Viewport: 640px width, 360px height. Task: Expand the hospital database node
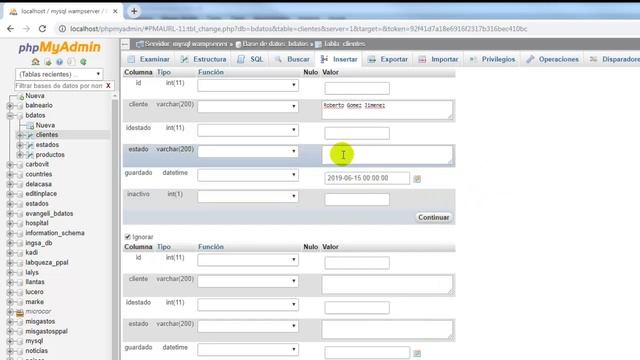point(10,223)
